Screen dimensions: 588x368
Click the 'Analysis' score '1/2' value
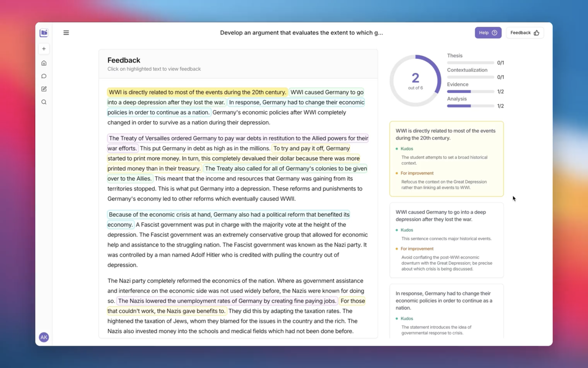pyautogui.click(x=500, y=106)
